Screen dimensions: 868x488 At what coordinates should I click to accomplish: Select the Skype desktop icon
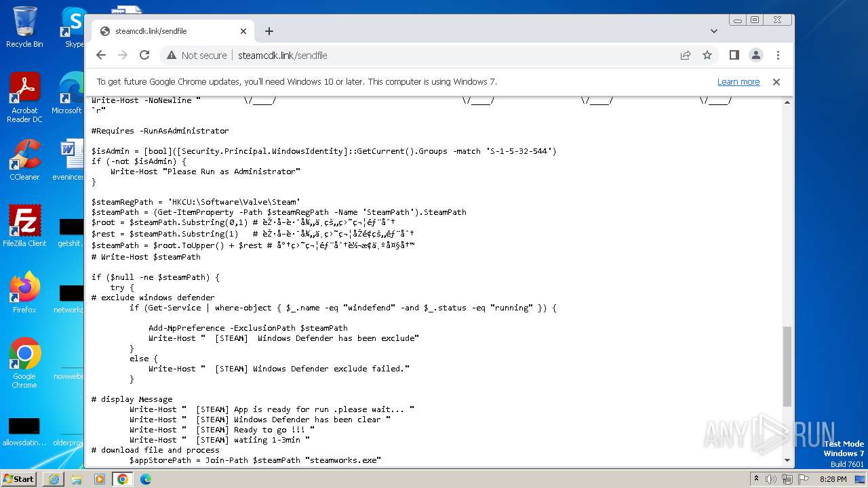tap(73, 27)
